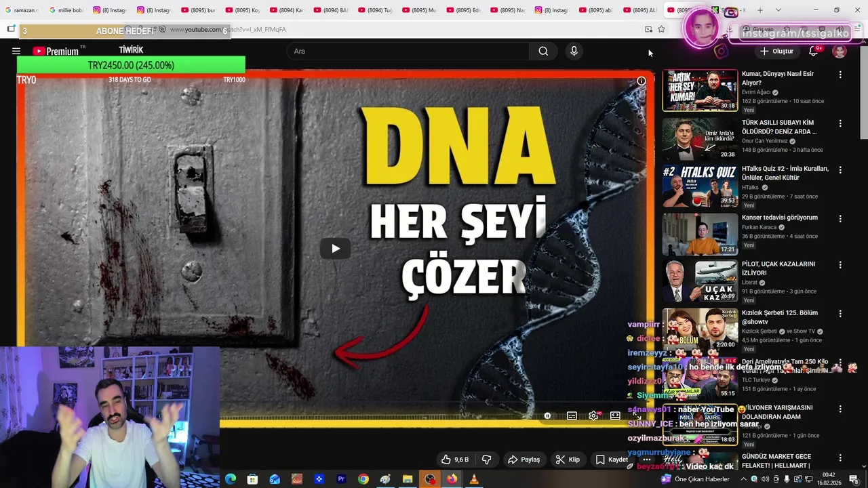Open options for YARIŞMASINI DOLANDIRAN ADAM video
This screenshot has height=488, width=868.
click(x=840, y=409)
